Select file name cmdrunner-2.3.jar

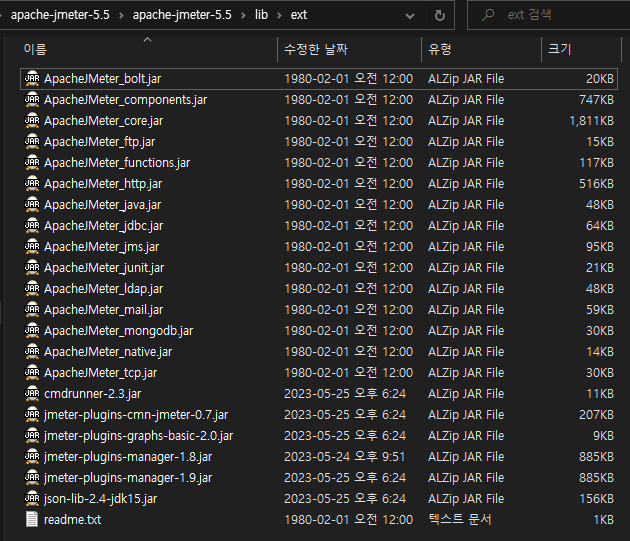92,393
